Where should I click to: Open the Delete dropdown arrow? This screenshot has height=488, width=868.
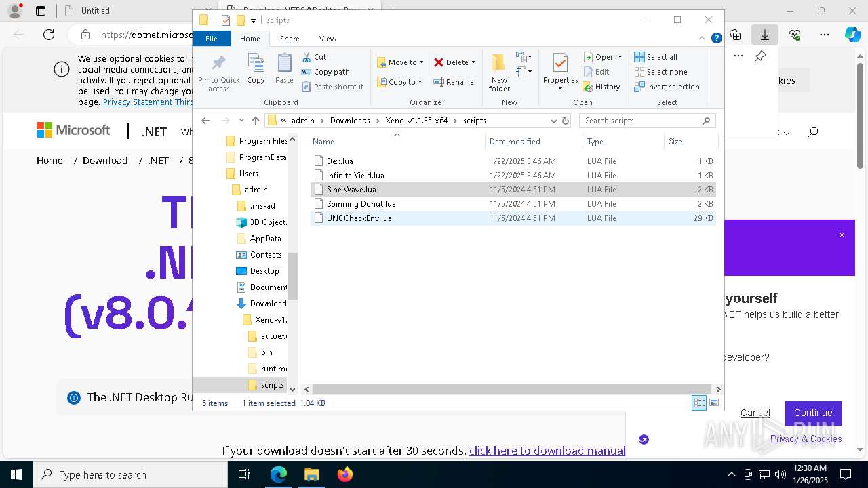473,62
